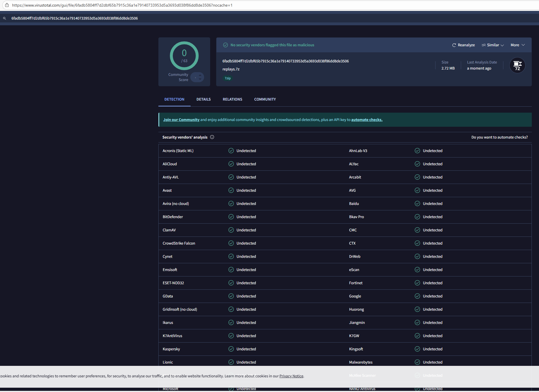539x392 pixels.
Task: Click the K7AntiVirus vendor name
Action: tap(172, 336)
